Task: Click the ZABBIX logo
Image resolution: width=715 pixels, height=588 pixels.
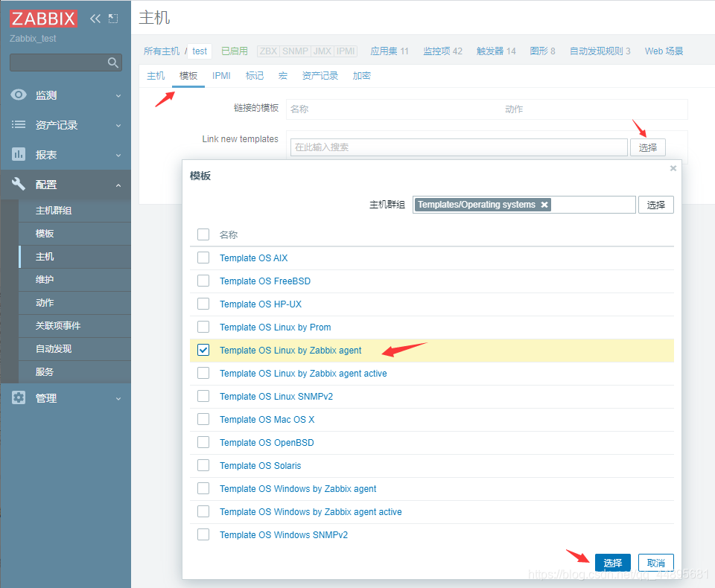Action: click(x=43, y=19)
